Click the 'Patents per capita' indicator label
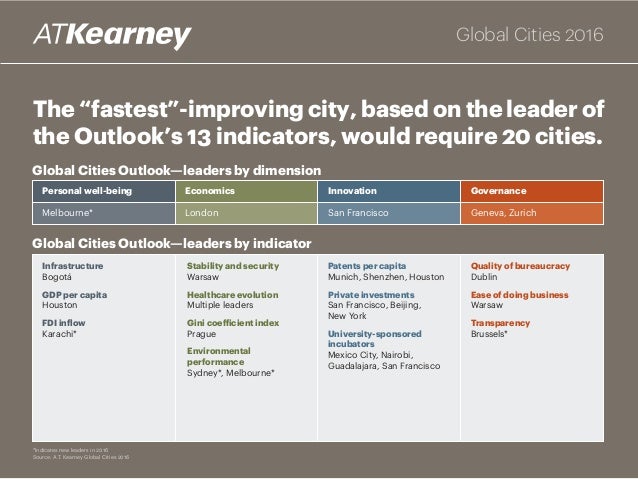638x479 pixels. [x=367, y=266]
